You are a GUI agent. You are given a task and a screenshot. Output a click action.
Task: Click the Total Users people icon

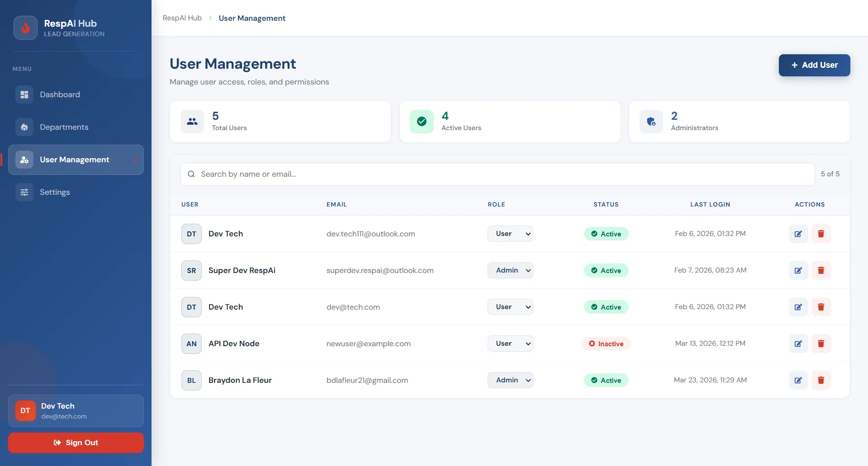click(x=192, y=122)
